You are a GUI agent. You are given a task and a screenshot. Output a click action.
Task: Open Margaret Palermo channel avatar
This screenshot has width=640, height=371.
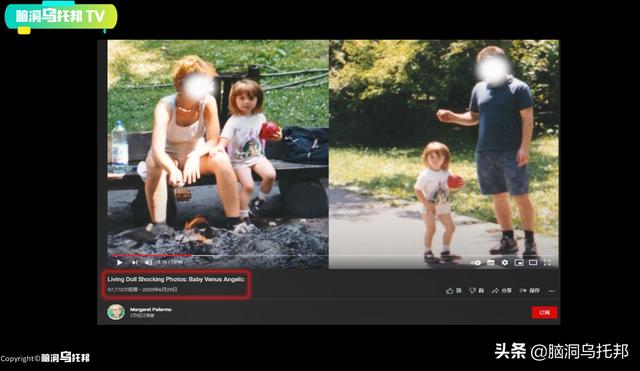pyautogui.click(x=116, y=312)
